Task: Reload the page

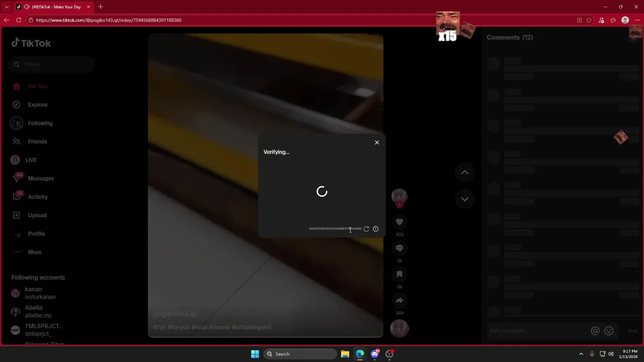Action: point(19,20)
